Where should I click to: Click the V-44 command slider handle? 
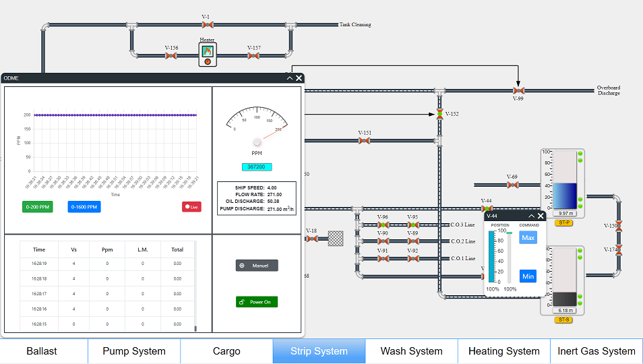(x=510, y=233)
